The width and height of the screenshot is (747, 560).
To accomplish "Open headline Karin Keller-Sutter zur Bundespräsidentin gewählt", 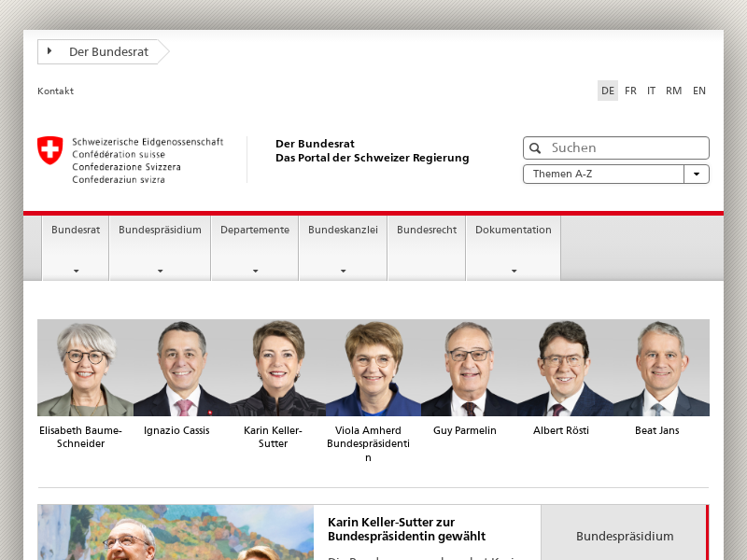I will point(407,529).
